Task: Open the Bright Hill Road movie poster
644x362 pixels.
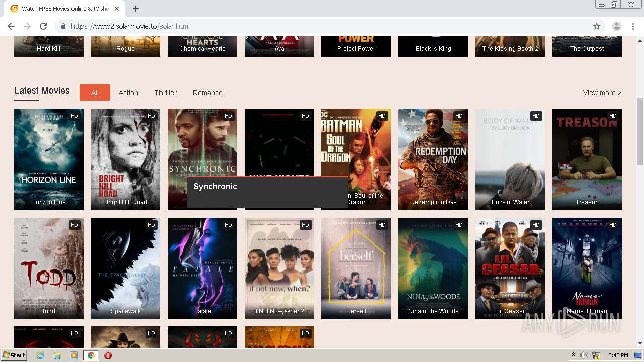Action: coord(126,159)
